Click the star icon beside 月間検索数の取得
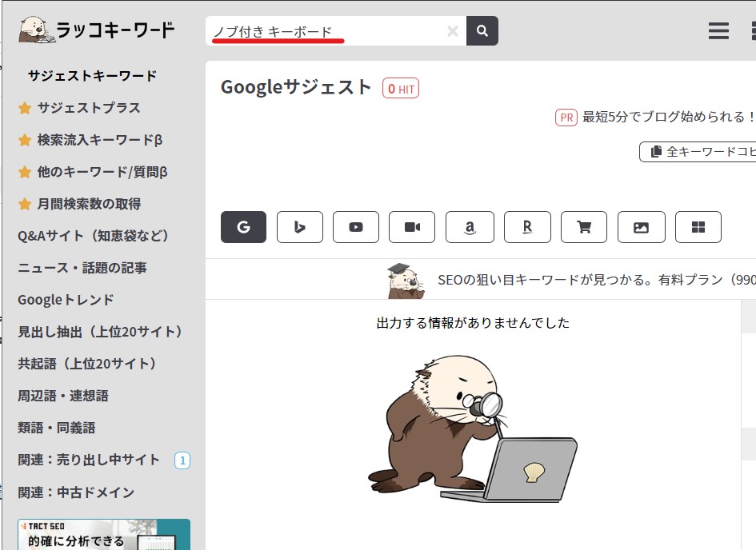Viewport: 756px width, 550px height. 25,204
